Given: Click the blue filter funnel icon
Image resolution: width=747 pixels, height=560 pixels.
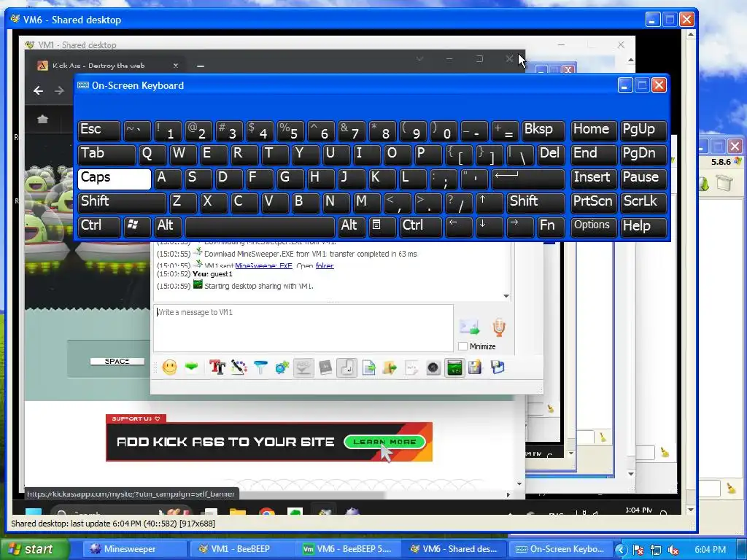Looking at the screenshot, I should (260, 367).
